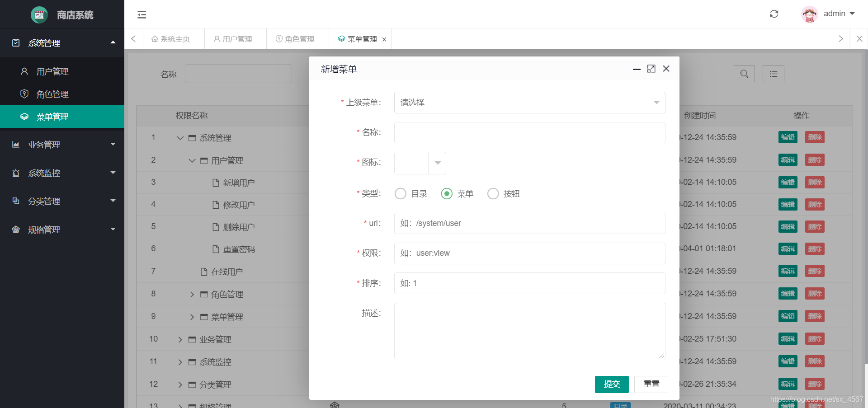Switch to the 用户管理 tab
This screenshot has height=408, width=868.
[x=235, y=39]
